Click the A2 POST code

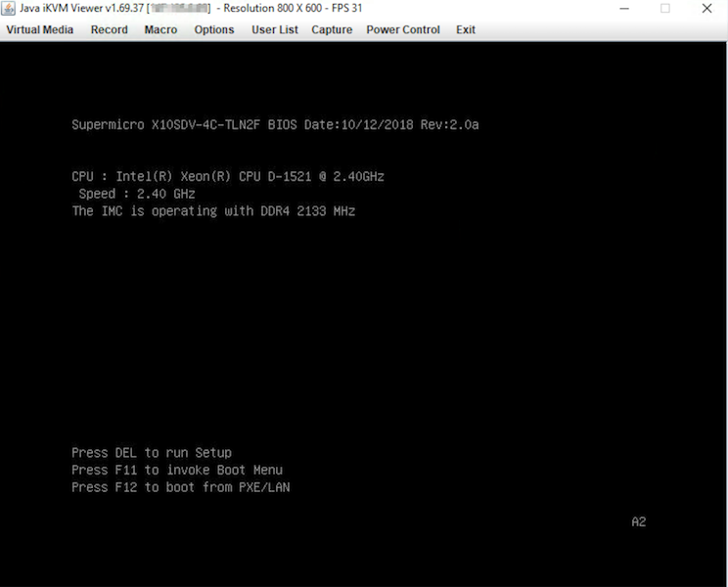point(638,521)
